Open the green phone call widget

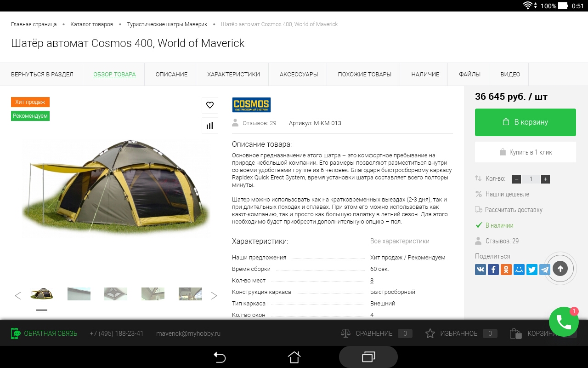[564, 322]
